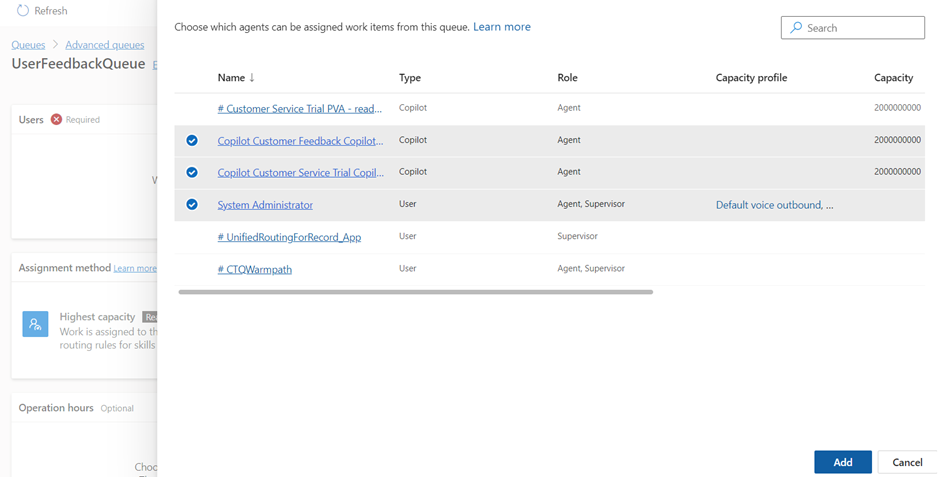Image resolution: width=940 pixels, height=477 pixels.
Task: Click the Name column sort arrow
Action: [x=252, y=78]
